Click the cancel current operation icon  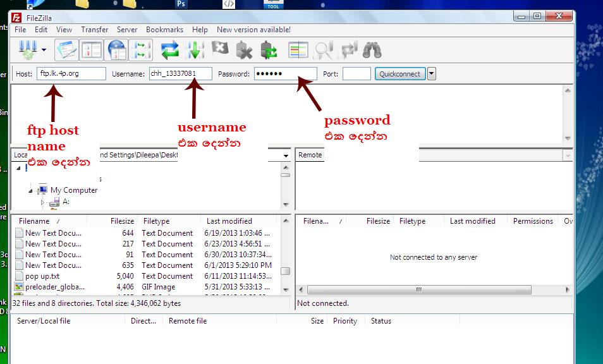(220, 49)
